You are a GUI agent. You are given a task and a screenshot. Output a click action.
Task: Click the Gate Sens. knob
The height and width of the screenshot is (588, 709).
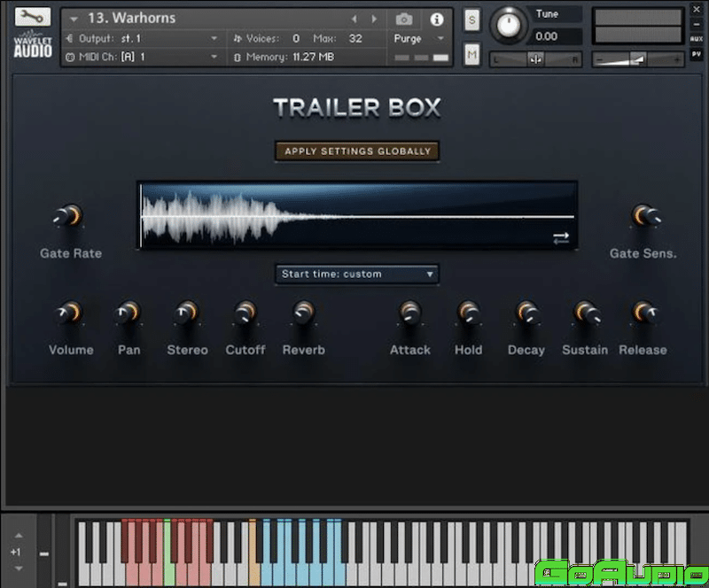(x=644, y=216)
